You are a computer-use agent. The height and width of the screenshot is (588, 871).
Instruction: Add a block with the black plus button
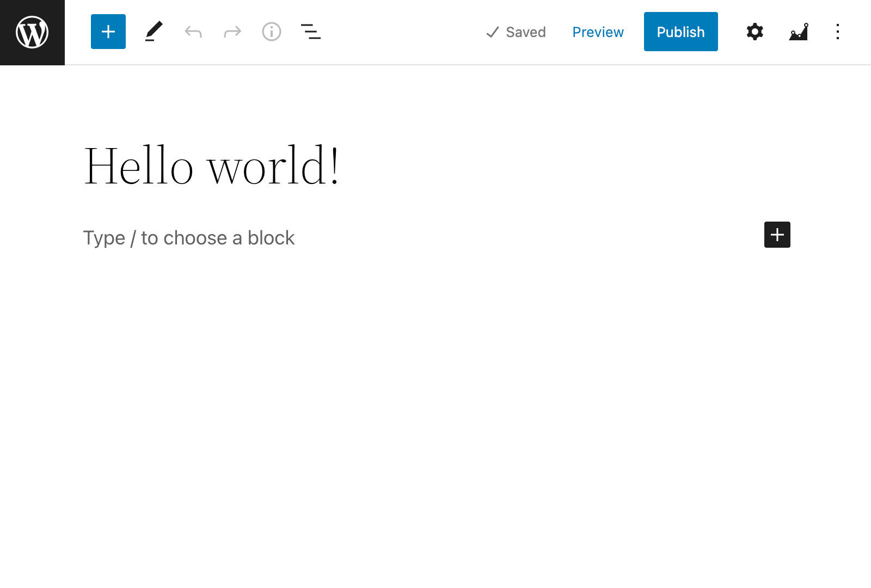pos(777,235)
